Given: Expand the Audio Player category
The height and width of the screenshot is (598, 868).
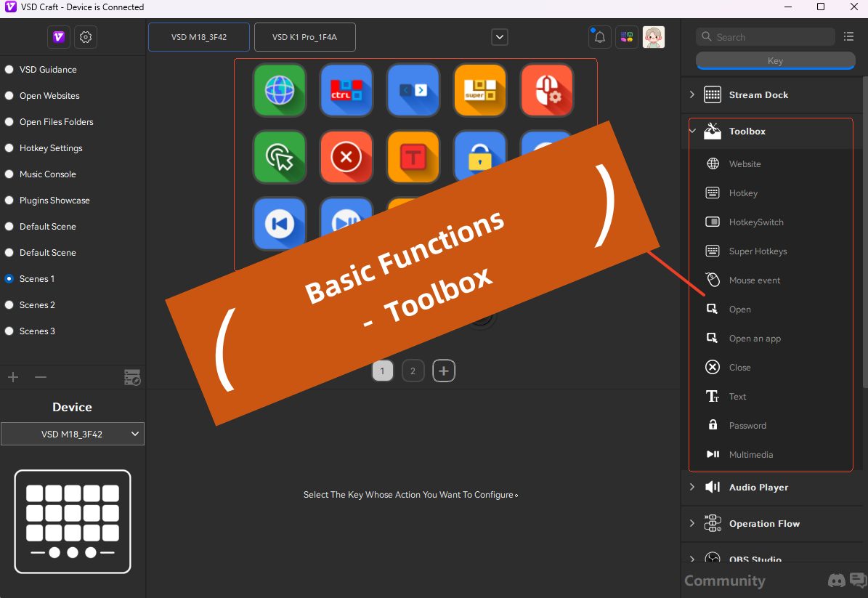Looking at the screenshot, I should pos(692,488).
